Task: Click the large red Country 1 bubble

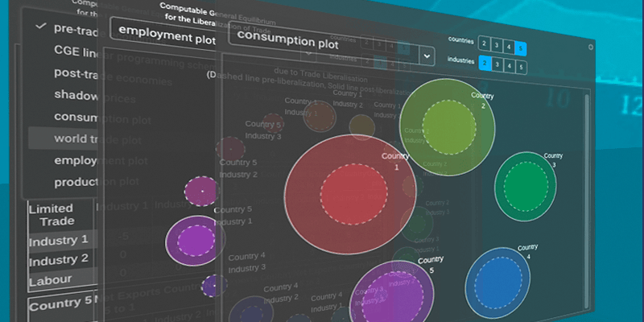Action: click(x=350, y=194)
